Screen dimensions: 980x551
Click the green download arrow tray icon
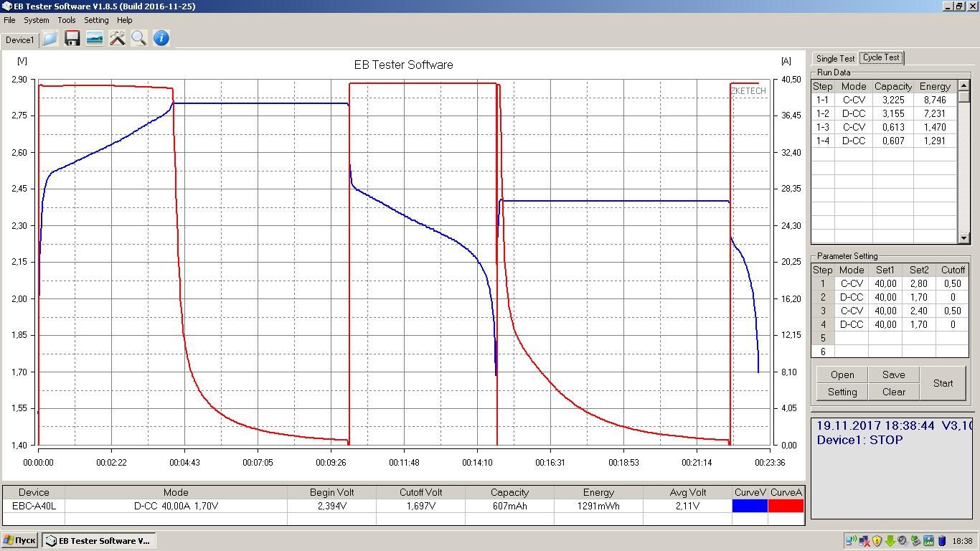click(890, 541)
